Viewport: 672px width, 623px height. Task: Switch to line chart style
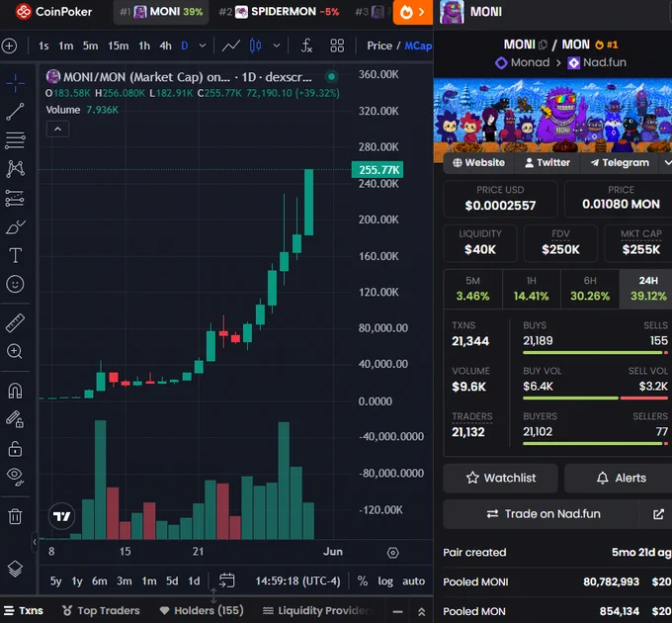pos(230,45)
